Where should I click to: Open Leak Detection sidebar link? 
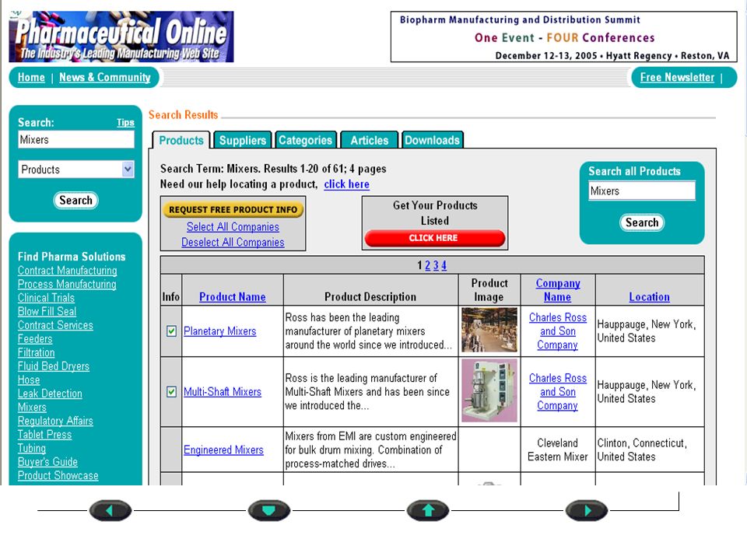[x=50, y=394]
